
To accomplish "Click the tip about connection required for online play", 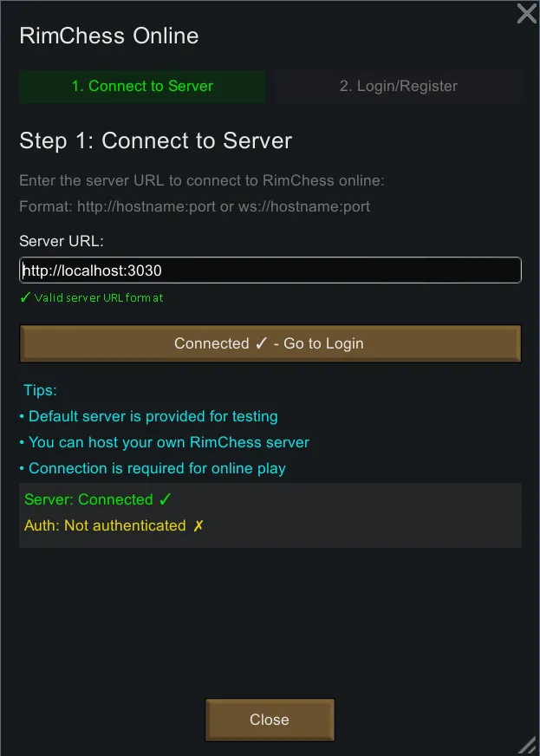I will [x=153, y=468].
